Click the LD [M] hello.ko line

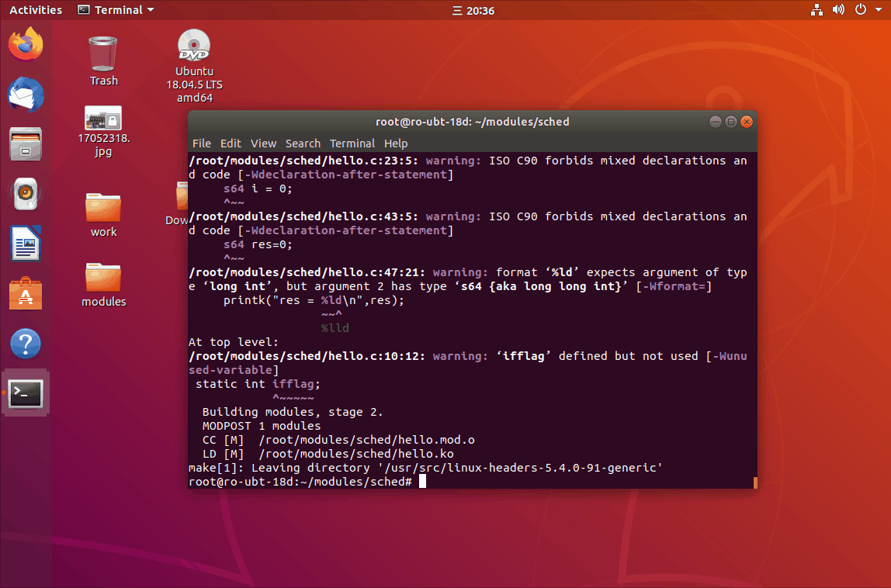point(328,454)
